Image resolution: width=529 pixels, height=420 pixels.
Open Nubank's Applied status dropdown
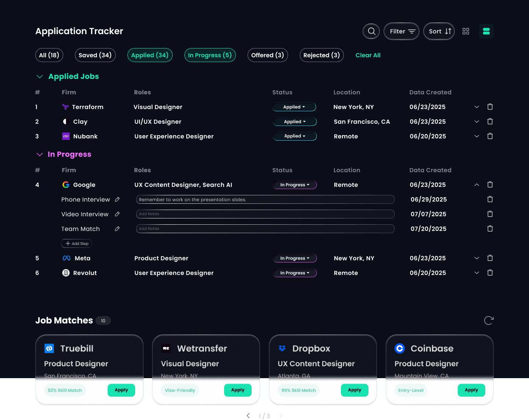(295, 136)
